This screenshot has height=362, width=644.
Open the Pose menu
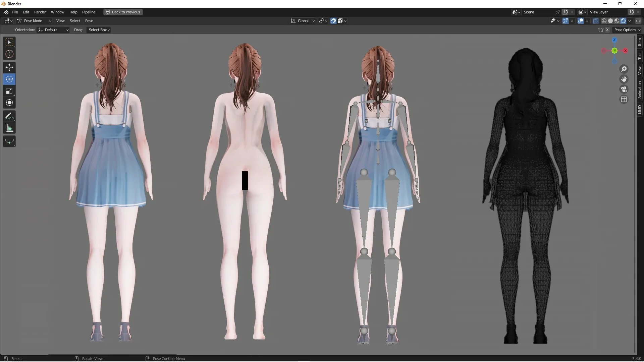point(89,20)
